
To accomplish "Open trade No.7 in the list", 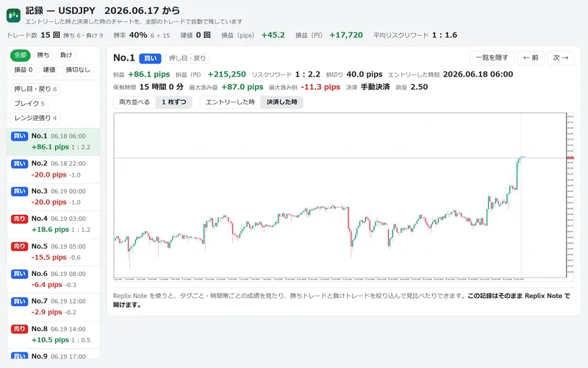I will click(x=54, y=307).
